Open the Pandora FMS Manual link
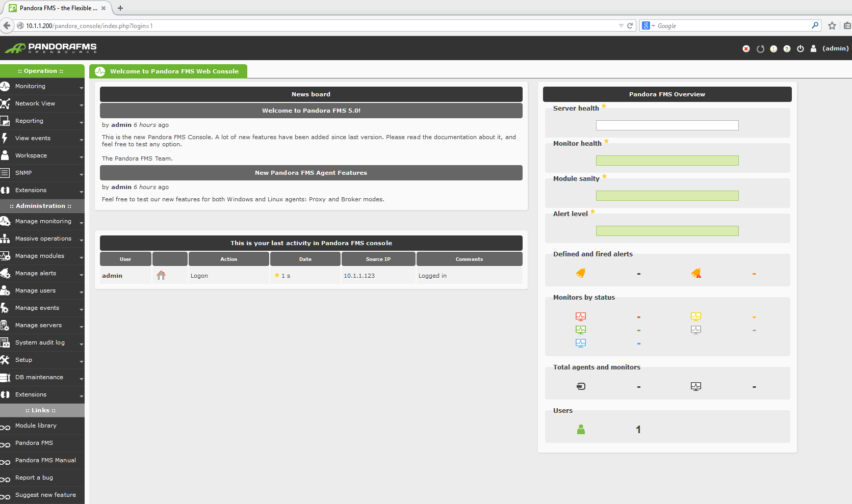Screen dimensions: 852x504 coord(45,460)
